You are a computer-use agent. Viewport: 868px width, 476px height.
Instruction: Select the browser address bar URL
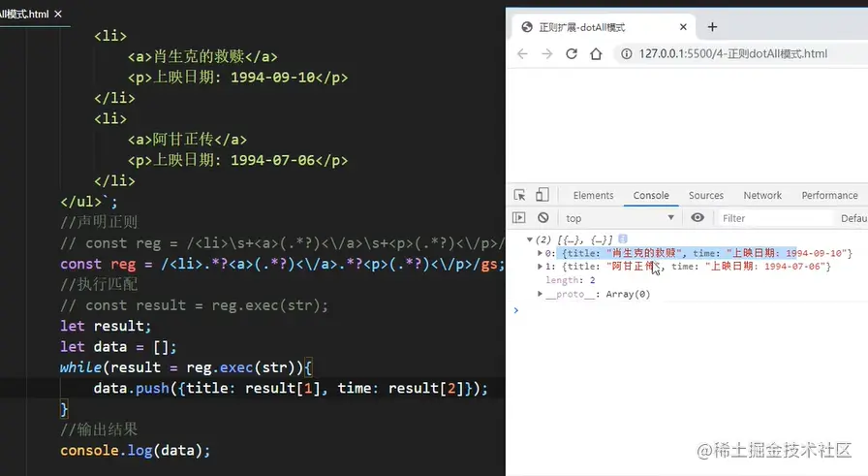[733, 53]
